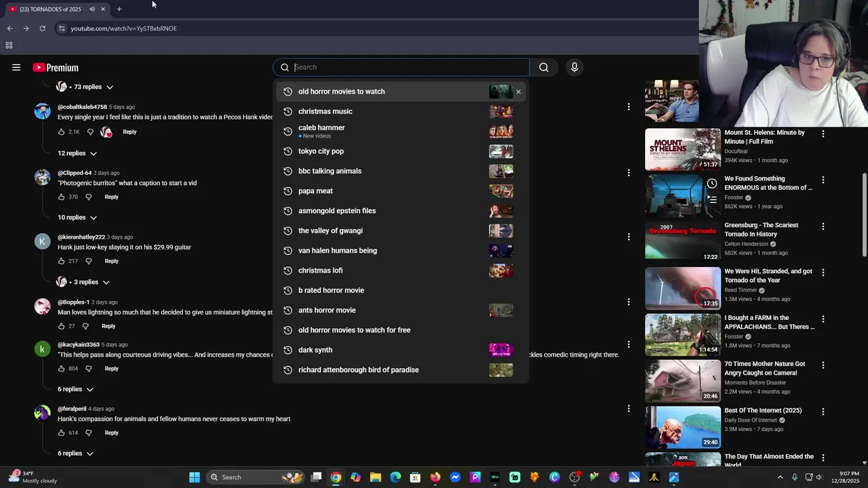
Task: Open more options for Greensburg tornado video
Action: [x=823, y=226]
